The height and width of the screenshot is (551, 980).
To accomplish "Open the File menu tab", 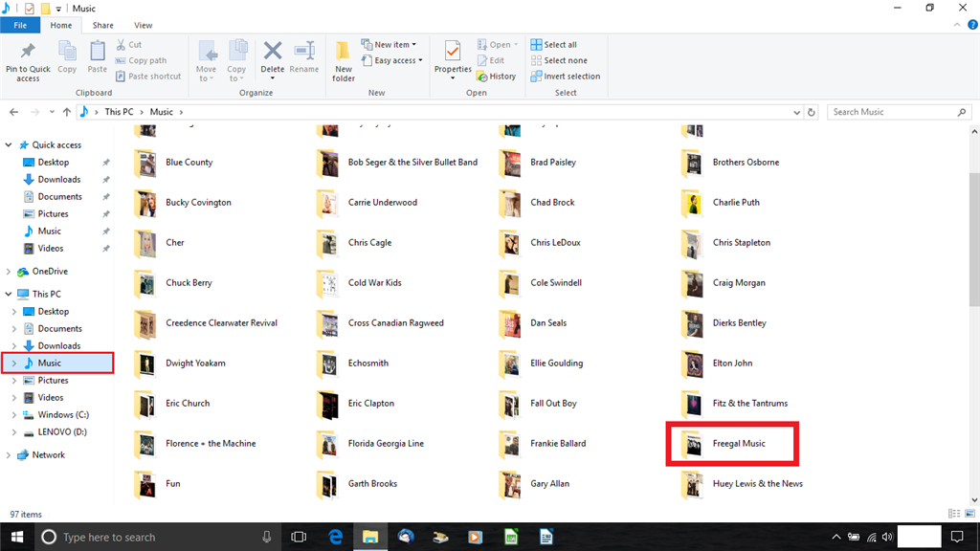I will click(x=20, y=25).
